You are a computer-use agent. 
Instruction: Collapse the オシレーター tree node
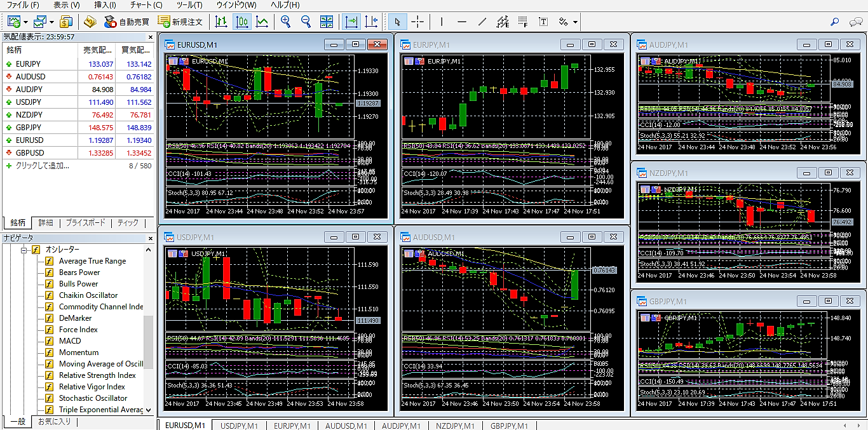(x=25, y=250)
